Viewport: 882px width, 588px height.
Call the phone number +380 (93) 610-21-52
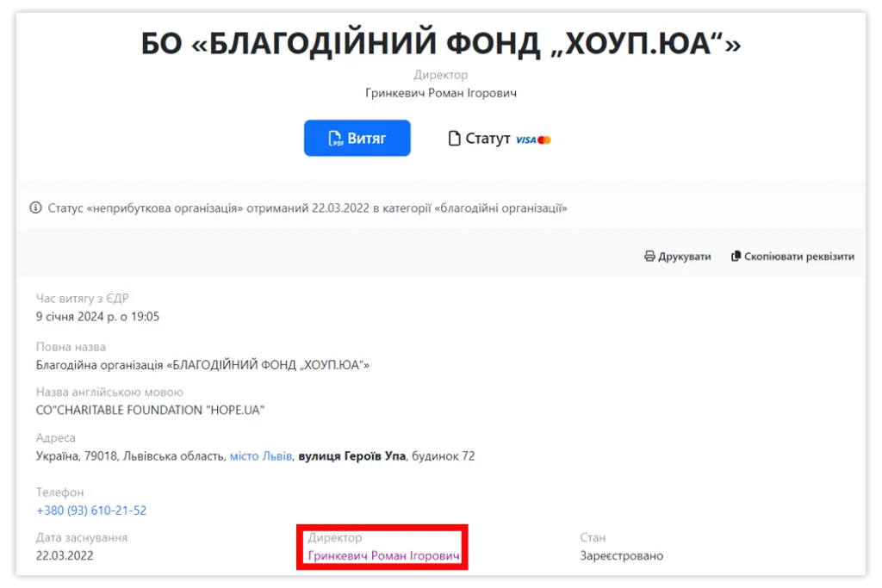click(91, 511)
